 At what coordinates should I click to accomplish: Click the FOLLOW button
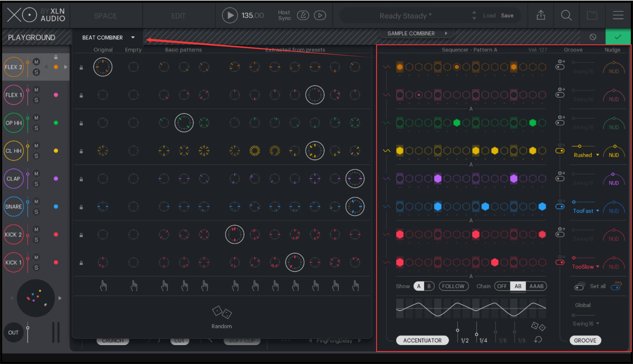[453, 286]
